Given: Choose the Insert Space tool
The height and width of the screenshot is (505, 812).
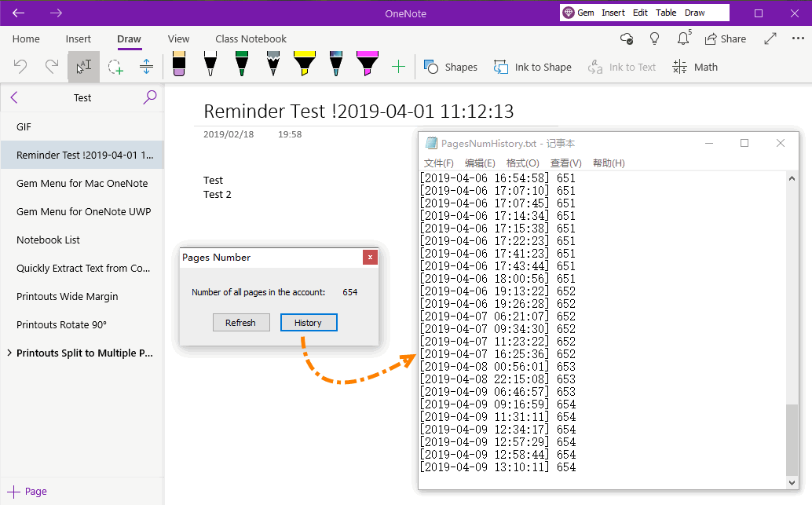Looking at the screenshot, I should 147,66.
